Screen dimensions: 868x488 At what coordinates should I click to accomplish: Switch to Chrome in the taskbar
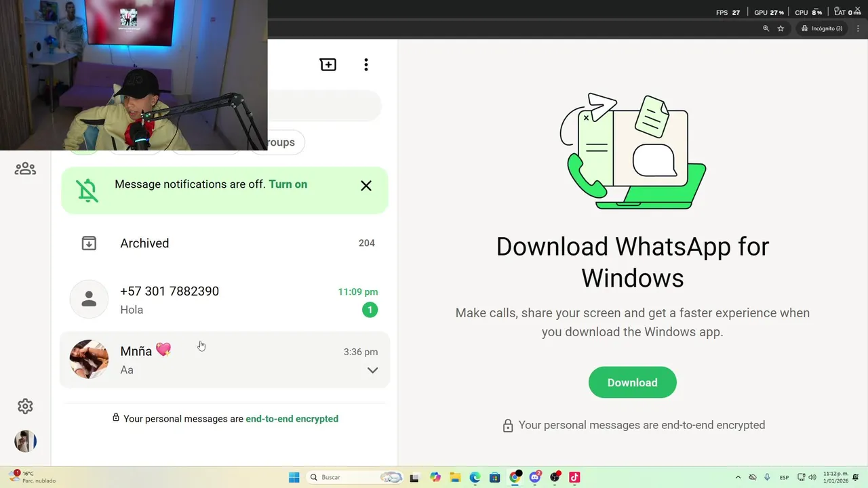coord(515,477)
